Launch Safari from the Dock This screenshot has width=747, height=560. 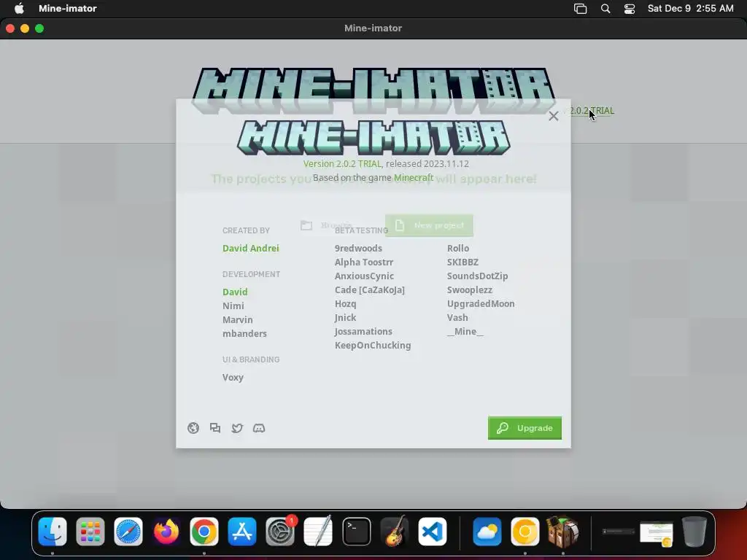click(x=128, y=531)
